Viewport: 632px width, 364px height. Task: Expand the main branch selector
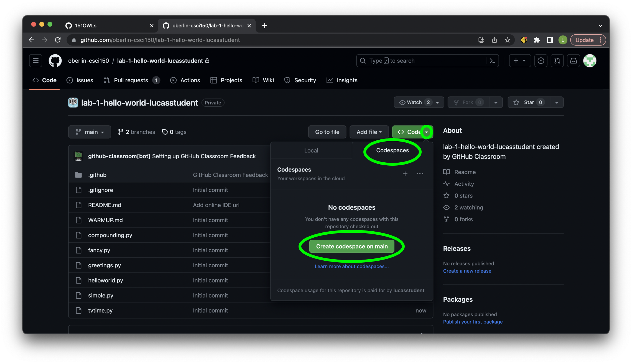pyautogui.click(x=90, y=132)
